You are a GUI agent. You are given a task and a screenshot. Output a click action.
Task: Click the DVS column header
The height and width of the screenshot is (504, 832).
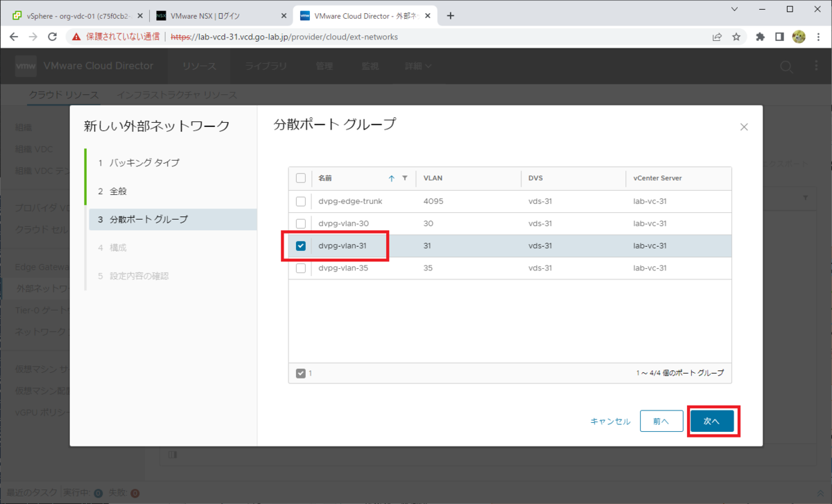[535, 178]
